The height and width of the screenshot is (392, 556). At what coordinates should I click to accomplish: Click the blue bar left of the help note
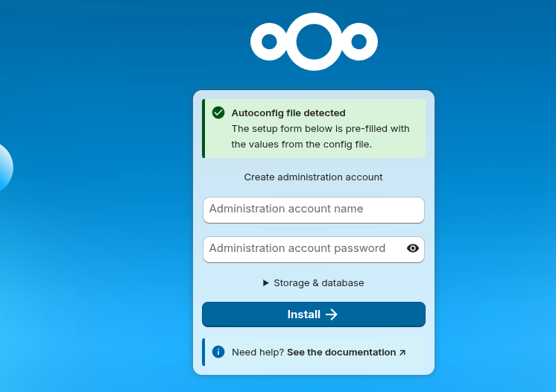[203, 352]
